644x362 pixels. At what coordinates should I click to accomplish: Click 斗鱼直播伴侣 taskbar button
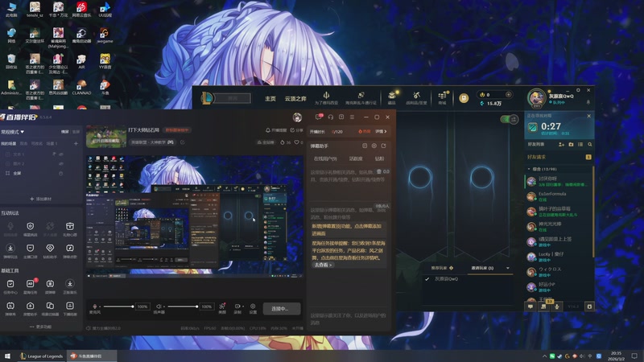tap(92, 356)
